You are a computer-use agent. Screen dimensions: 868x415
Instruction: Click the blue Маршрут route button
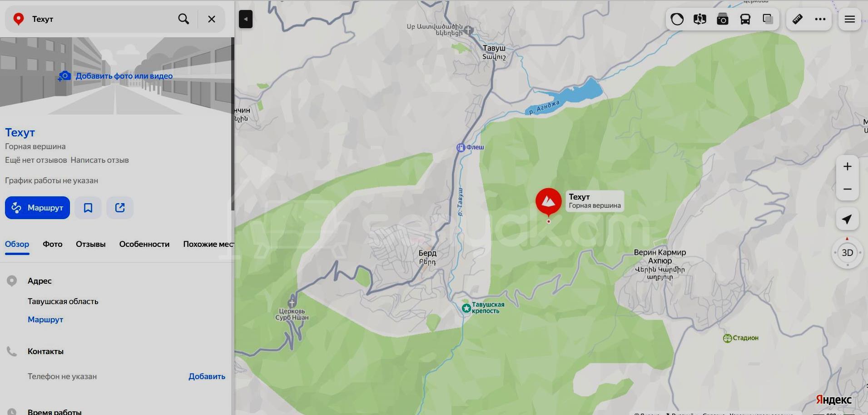pyautogui.click(x=37, y=208)
